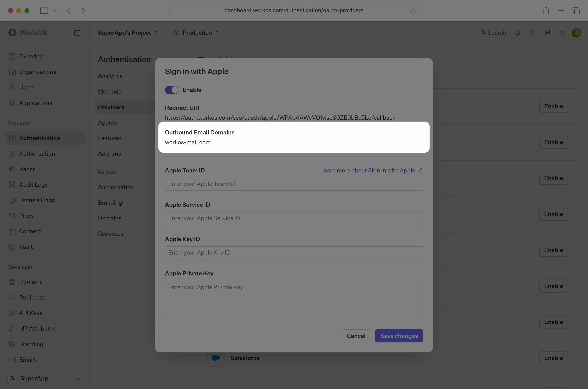Toggle the light/dark theme sun icon

coord(562,33)
